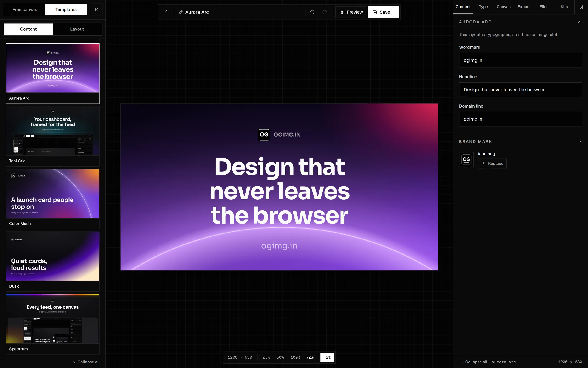Image resolution: width=588 pixels, height=368 pixels.
Task: Choose the Teal Grid template
Action: coord(53,136)
